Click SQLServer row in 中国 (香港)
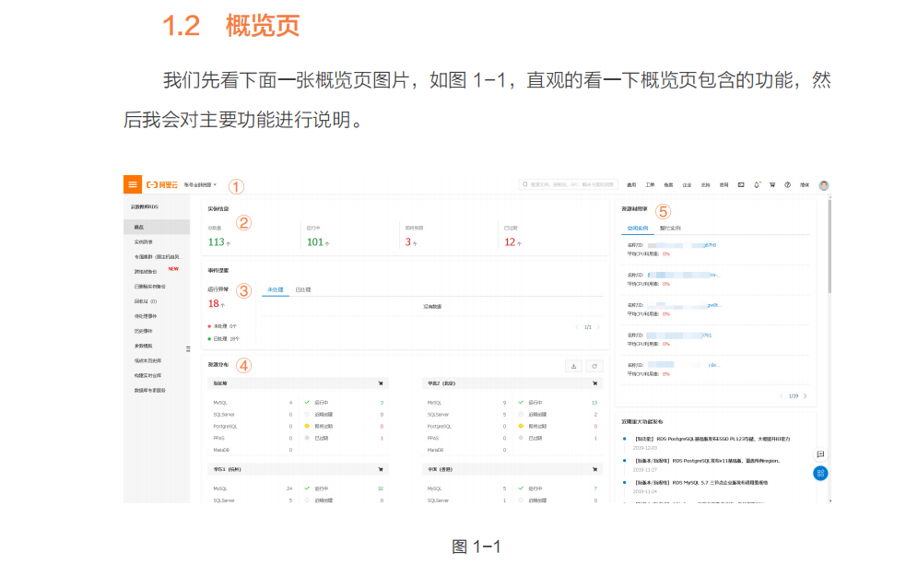Viewport: 918px width, 588px height. tap(467, 500)
